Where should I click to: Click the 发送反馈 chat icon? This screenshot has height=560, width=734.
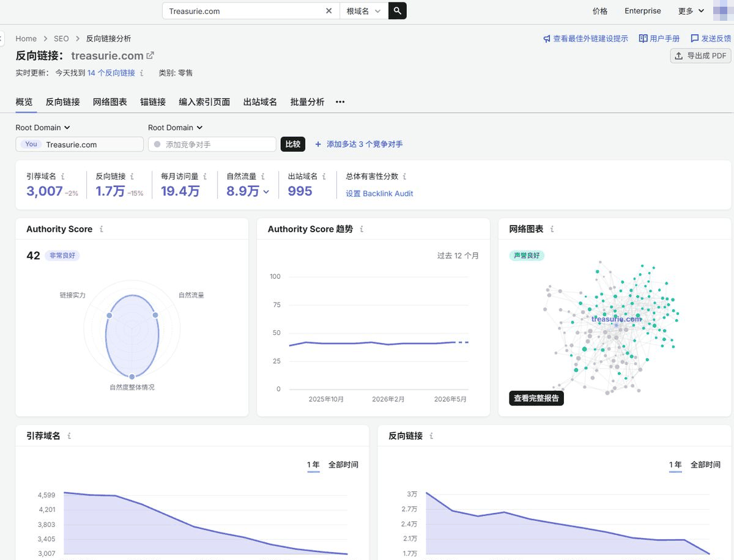click(x=694, y=39)
